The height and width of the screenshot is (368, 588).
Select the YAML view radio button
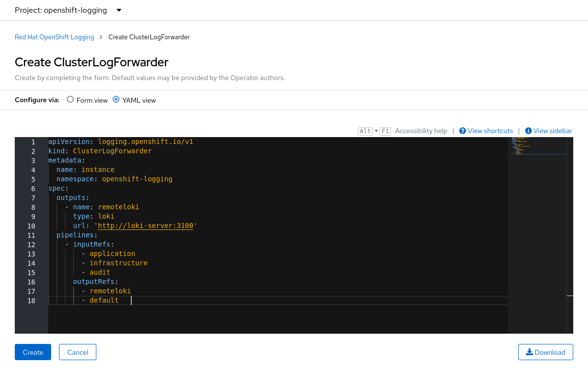point(116,100)
